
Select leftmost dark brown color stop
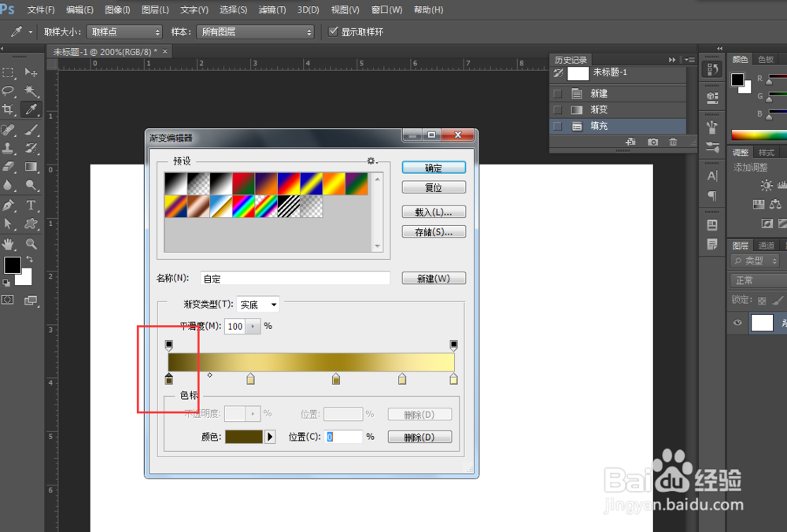point(168,379)
